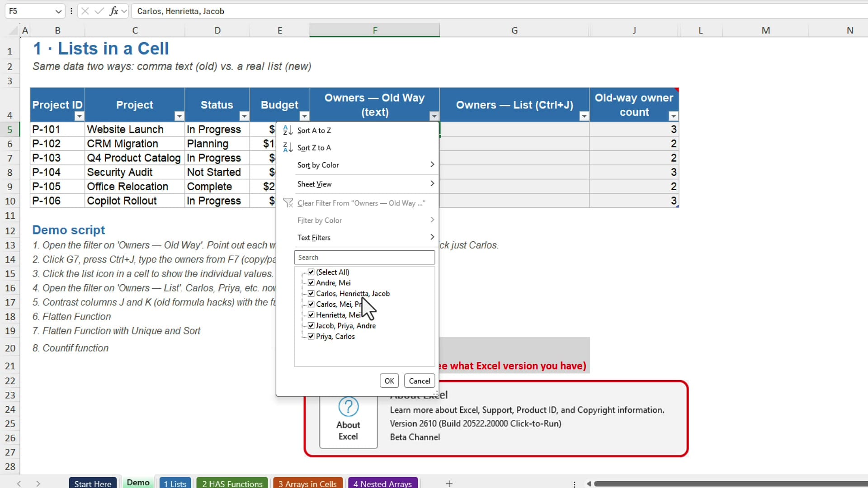Open the Project ID filter dropdown

(79, 116)
